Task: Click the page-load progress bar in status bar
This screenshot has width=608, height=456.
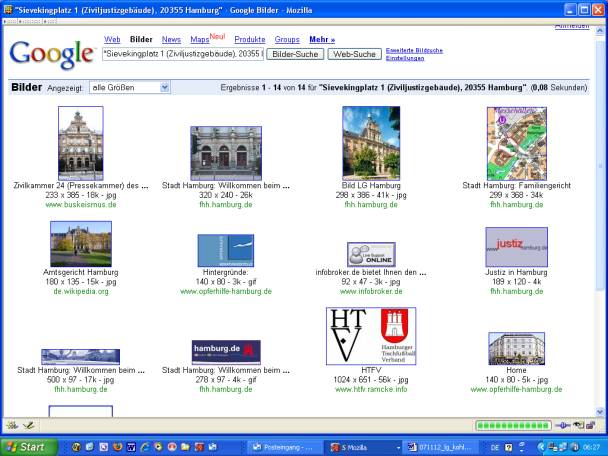Action: [513, 426]
